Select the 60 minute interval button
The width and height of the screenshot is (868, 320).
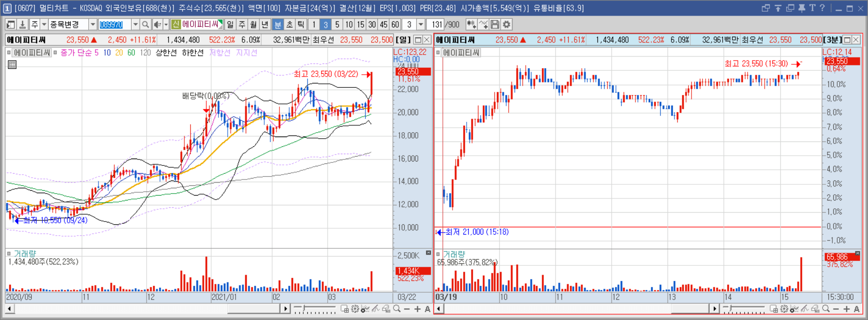coord(395,24)
